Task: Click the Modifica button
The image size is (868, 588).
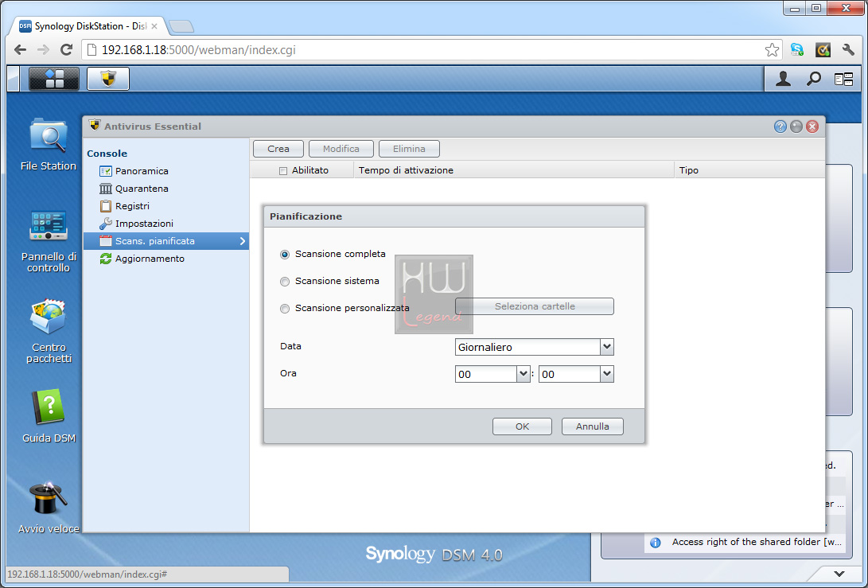Action: (341, 149)
